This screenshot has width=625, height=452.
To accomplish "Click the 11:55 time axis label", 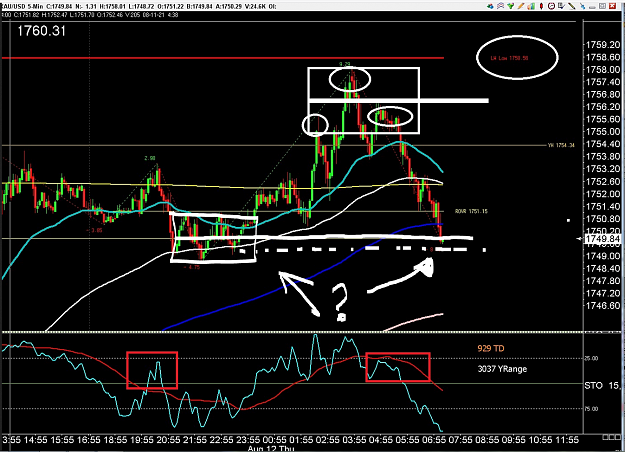I will pos(566,440).
